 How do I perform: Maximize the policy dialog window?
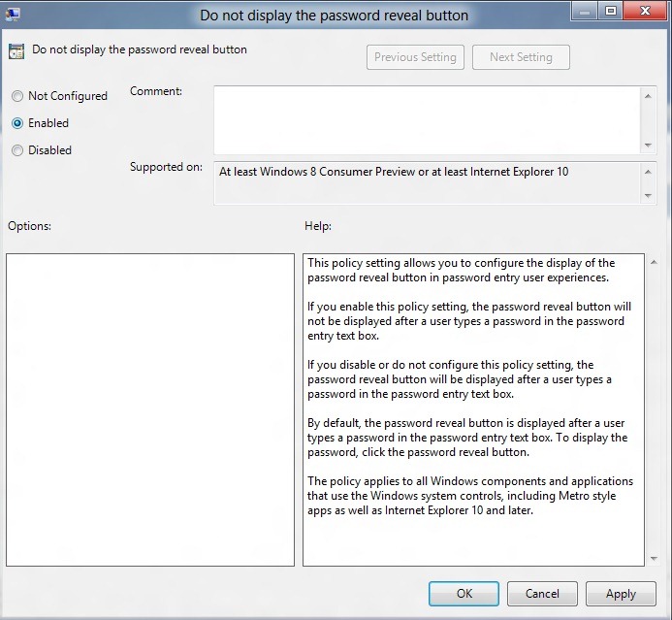(x=611, y=12)
